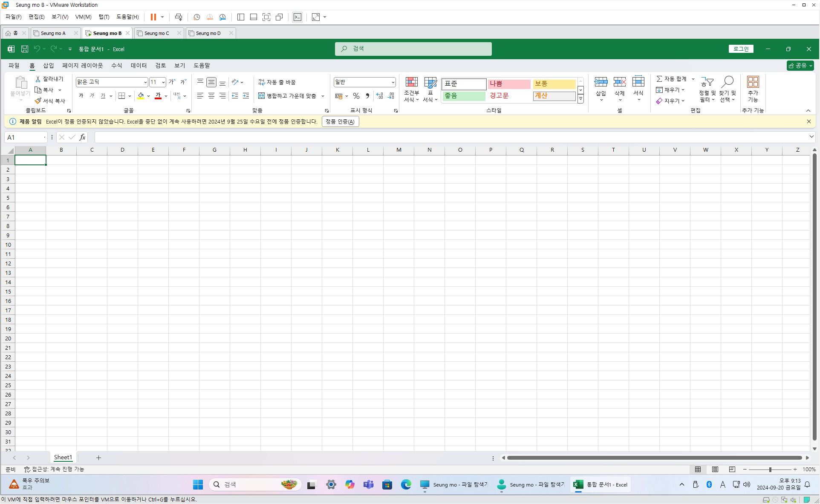
Task: Click the Sort and Filter icon
Action: (707, 82)
